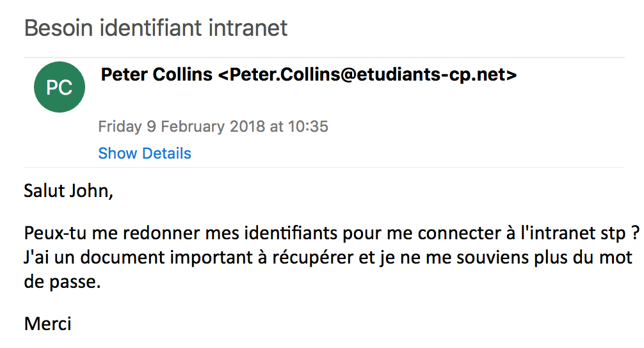
Task: Click the green PC sender avatar
Action: [x=60, y=88]
